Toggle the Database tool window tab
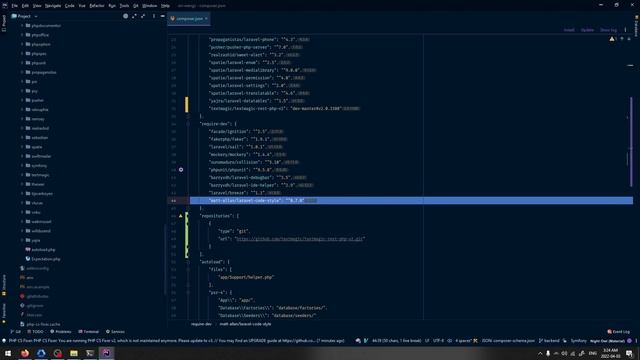The image size is (640, 360). (x=636, y=25)
